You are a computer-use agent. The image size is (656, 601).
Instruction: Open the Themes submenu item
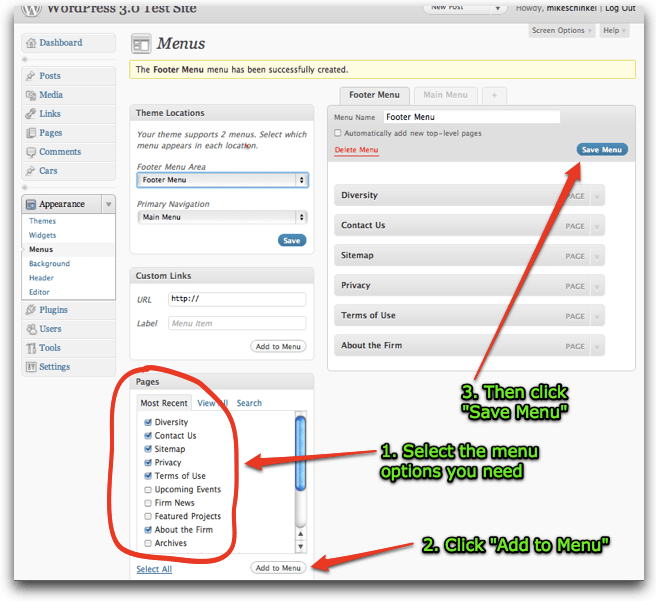coord(42,221)
